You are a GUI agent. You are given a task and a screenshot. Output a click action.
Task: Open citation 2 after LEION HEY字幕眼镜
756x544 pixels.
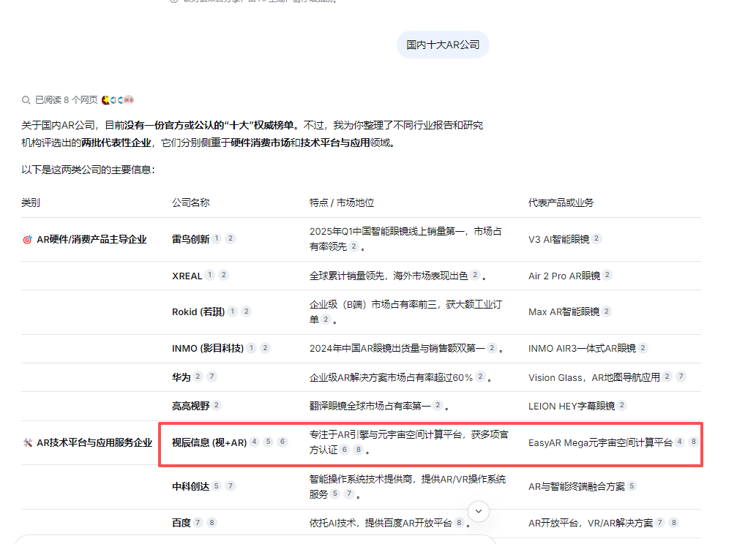click(622, 405)
